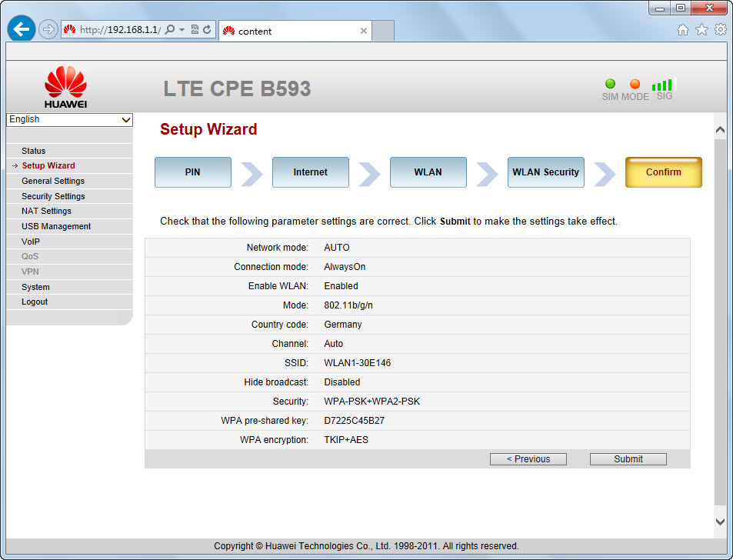The width and height of the screenshot is (733, 560).
Task: Click the favorites star icon
Action: 701,30
